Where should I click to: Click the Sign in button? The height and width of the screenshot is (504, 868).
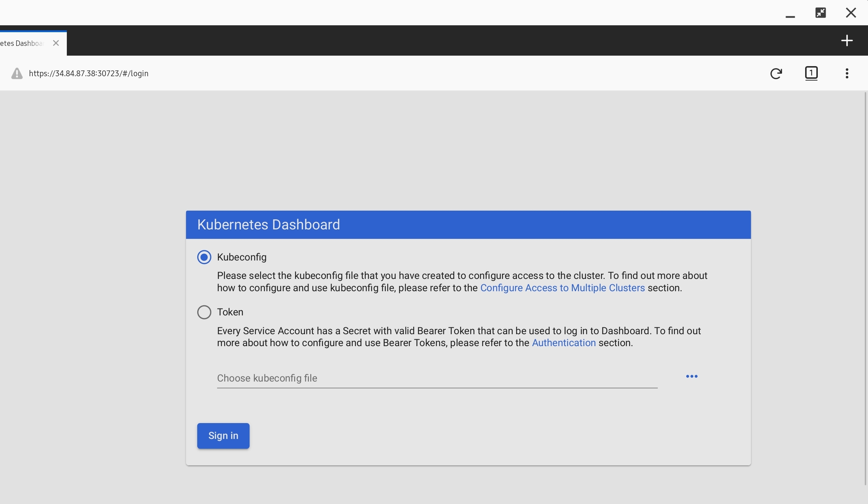click(x=223, y=436)
